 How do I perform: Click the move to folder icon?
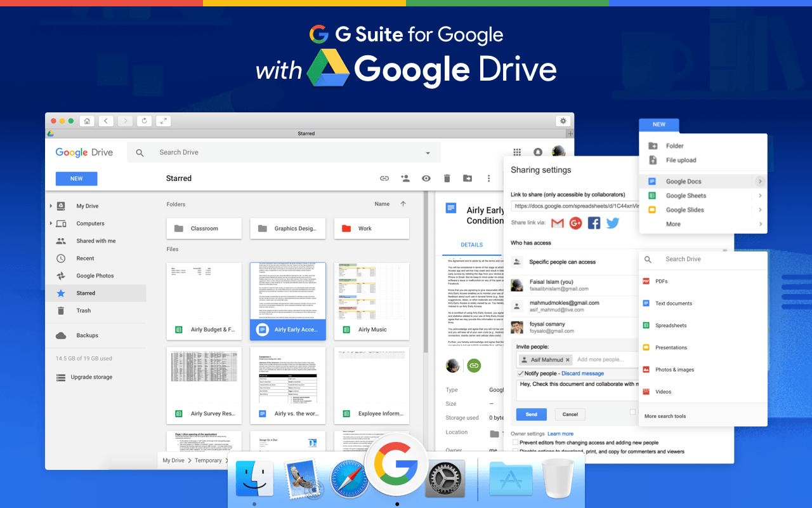(x=468, y=178)
